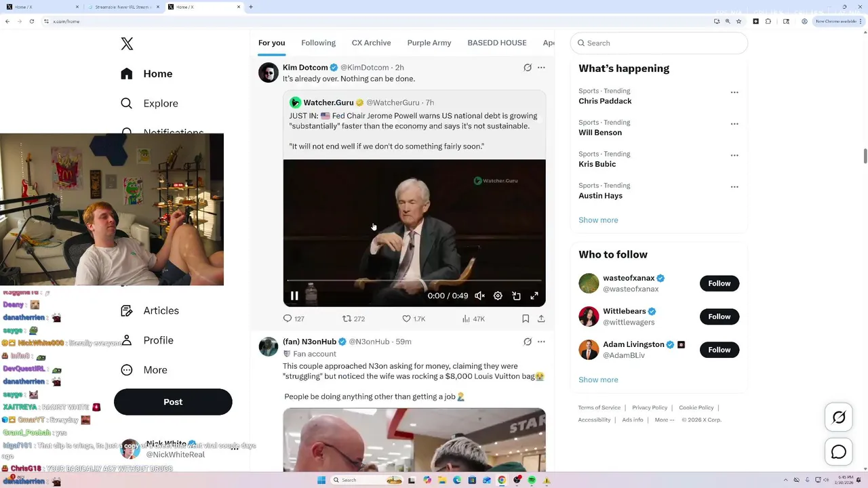Viewport: 868px width, 488px height.
Task: Open Grok action on Kim Dotcom post
Action: 527,68
